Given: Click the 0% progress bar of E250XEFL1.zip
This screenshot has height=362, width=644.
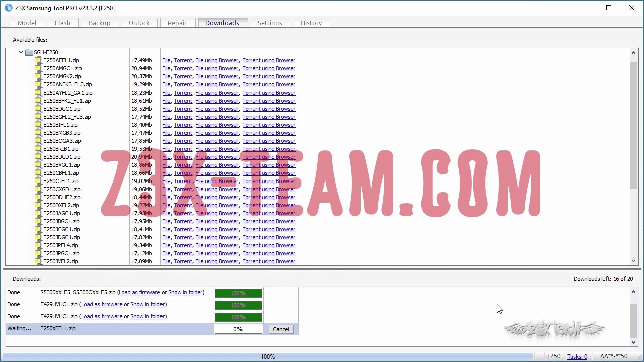Looking at the screenshot, I should [238, 329].
